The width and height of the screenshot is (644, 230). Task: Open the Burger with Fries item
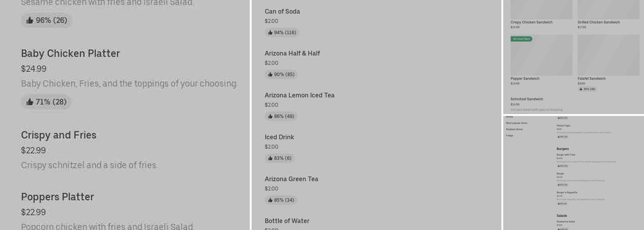pos(566,155)
